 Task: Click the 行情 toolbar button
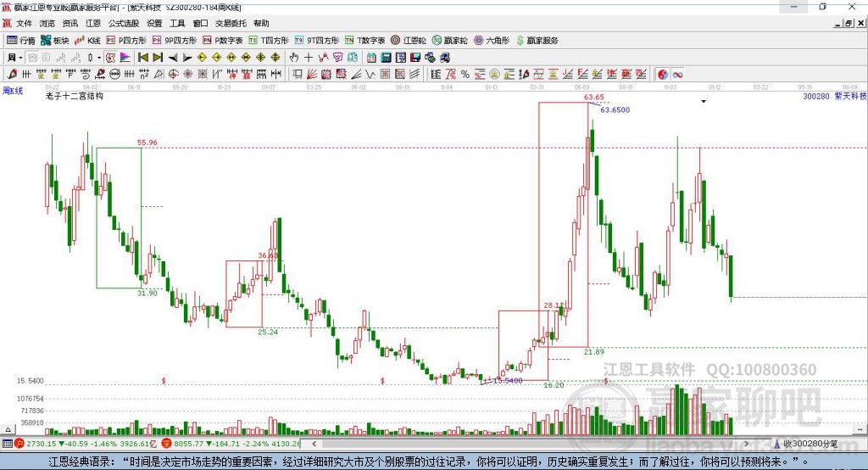point(21,41)
